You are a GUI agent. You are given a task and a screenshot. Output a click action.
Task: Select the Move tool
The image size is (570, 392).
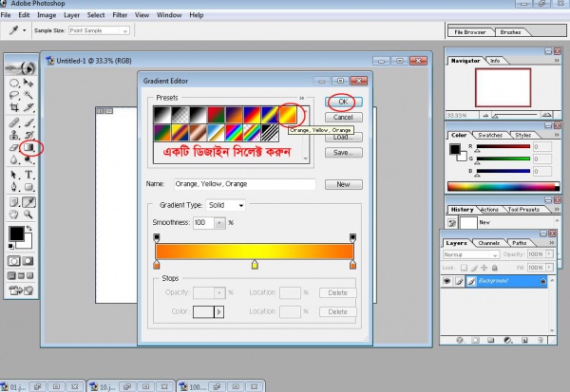[x=28, y=83]
